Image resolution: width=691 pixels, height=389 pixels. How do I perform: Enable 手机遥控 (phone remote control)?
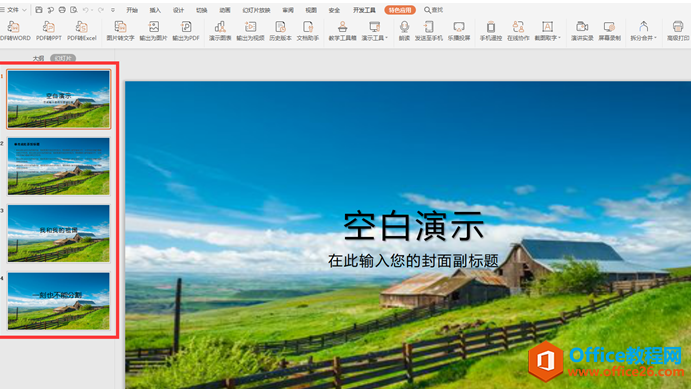tap(490, 31)
